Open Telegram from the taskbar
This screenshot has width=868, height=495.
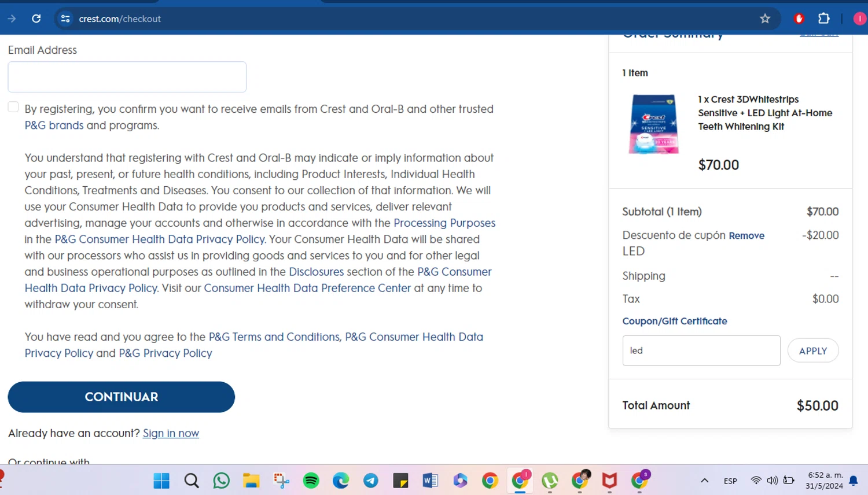[371, 481]
